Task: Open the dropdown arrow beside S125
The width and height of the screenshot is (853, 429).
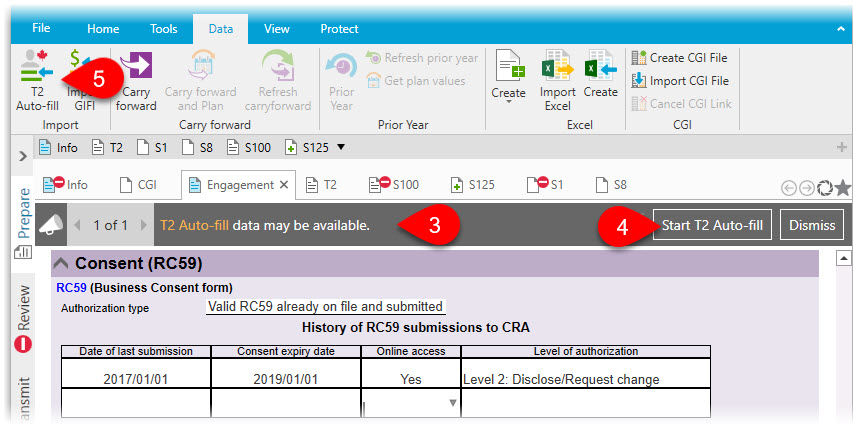Action: coord(341,147)
